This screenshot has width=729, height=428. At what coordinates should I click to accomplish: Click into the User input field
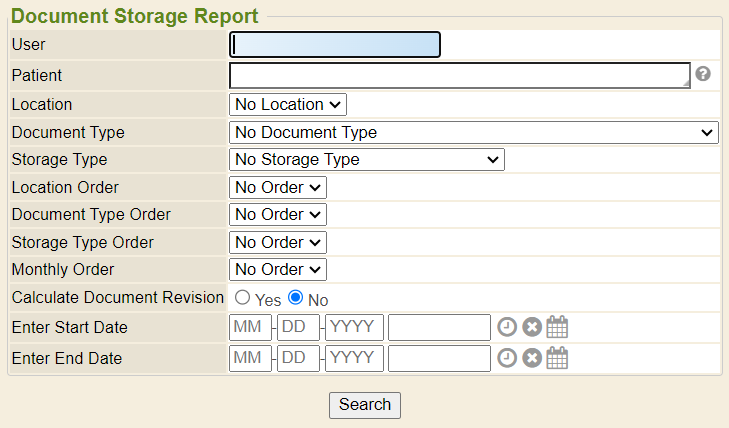(x=335, y=45)
